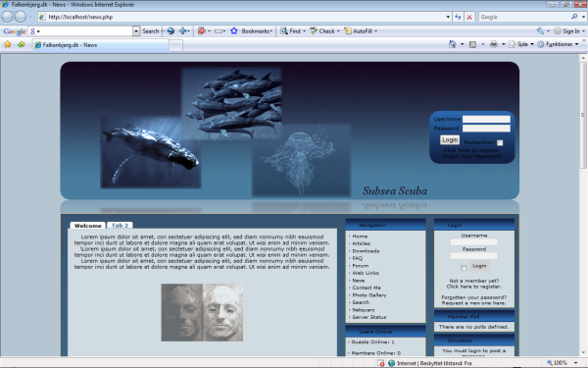Image resolution: width=588 pixels, height=368 pixels.
Task: Expand the address bar history dropdown
Action: click(448, 17)
